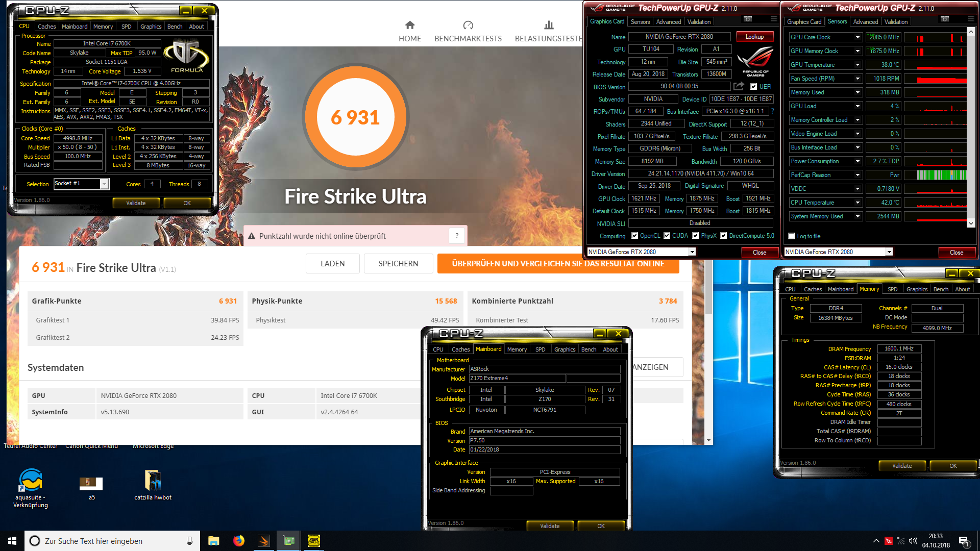Viewport: 980px width, 551px height.
Task: Expand the GPU Core Clock sensor dropdown
Action: tap(857, 37)
